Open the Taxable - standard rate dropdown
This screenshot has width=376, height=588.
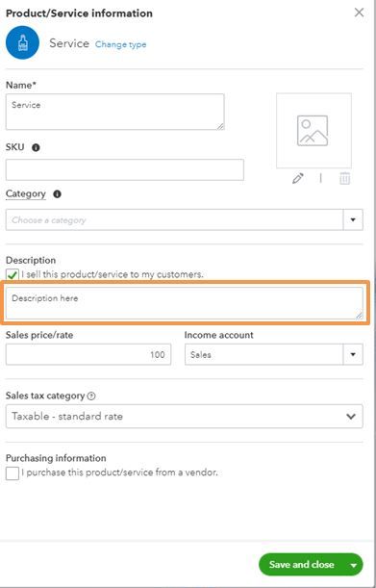pos(184,417)
